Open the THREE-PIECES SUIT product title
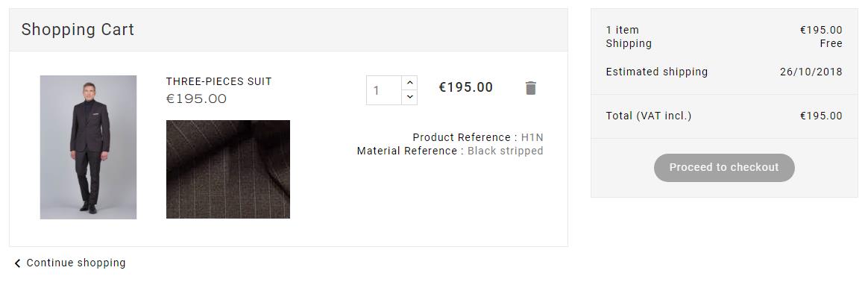Viewport: 868px width, 285px height. pyautogui.click(x=218, y=81)
